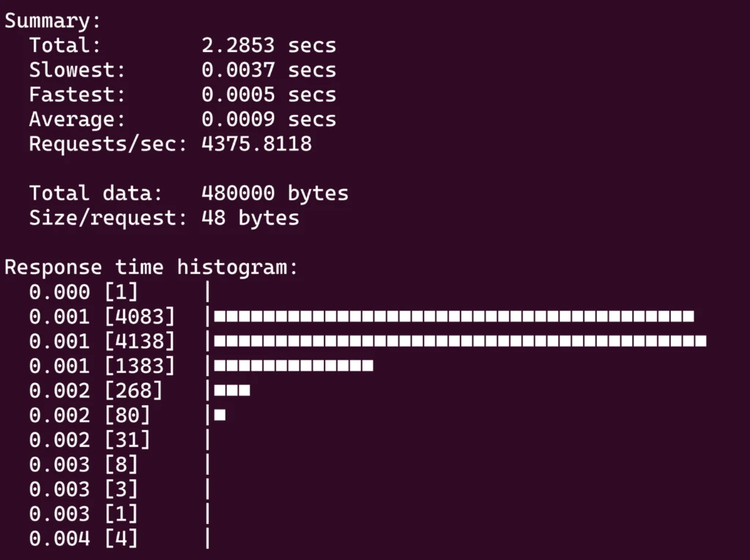Click the Total data 480000 bytes value
Image resolution: width=750 pixels, height=560 pixels.
[274, 193]
